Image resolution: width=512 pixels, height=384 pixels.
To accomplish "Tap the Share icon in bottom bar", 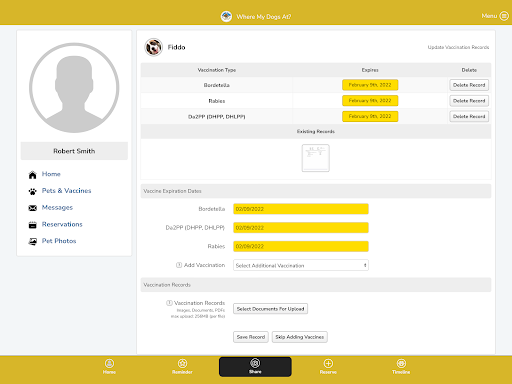I will point(255,363).
